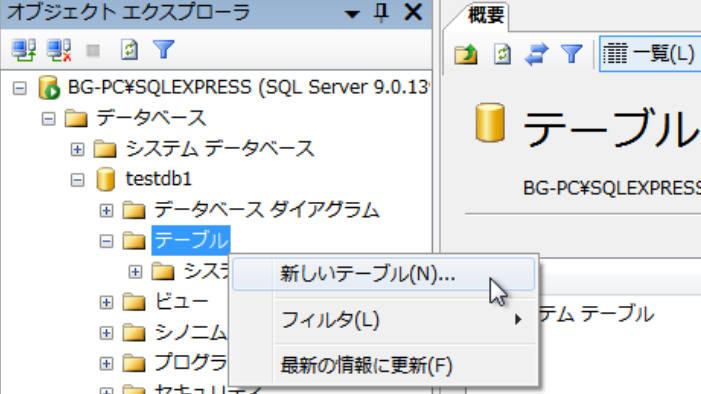Click the 一覧(L) list view button
Viewport: 701px width, 394px height.
pos(650,55)
